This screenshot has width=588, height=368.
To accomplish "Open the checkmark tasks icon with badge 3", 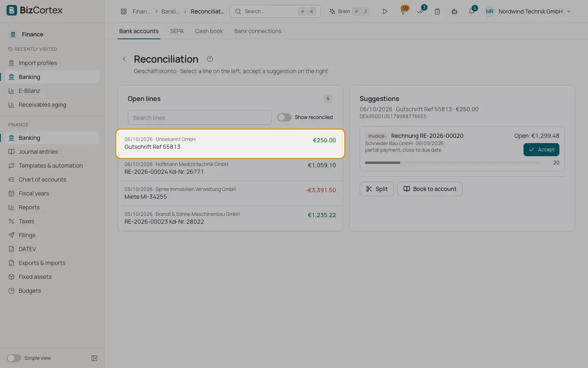I will pyautogui.click(x=420, y=11).
